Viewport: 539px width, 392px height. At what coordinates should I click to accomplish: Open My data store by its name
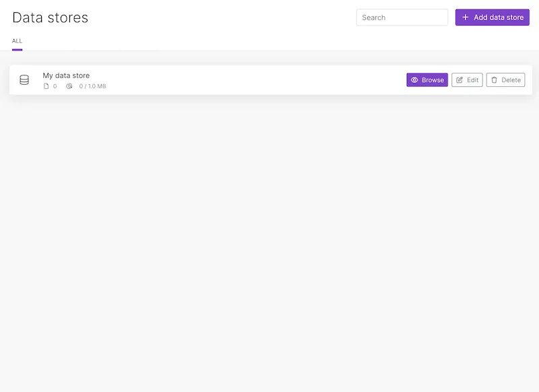(66, 75)
